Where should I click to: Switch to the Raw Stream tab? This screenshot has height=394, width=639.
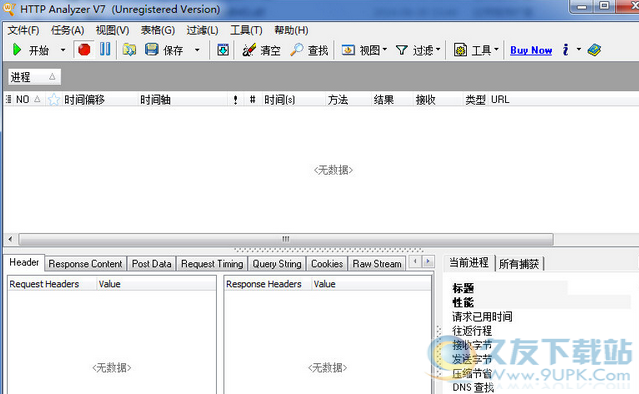click(x=377, y=264)
